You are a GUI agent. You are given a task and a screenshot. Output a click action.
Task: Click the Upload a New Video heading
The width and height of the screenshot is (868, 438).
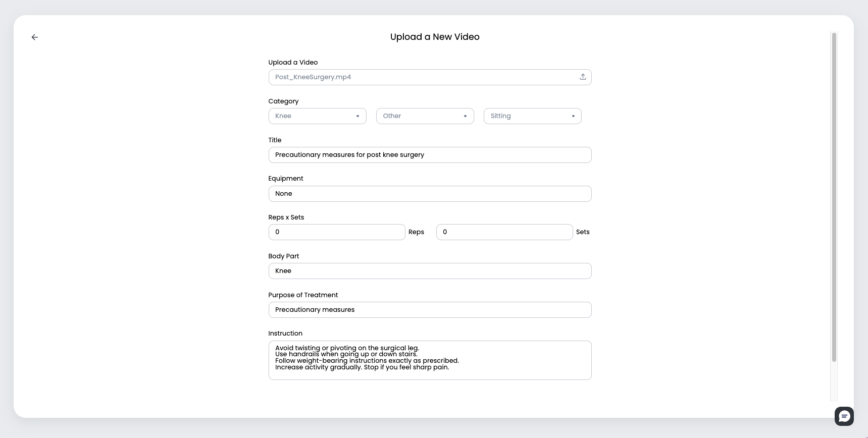point(435,37)
